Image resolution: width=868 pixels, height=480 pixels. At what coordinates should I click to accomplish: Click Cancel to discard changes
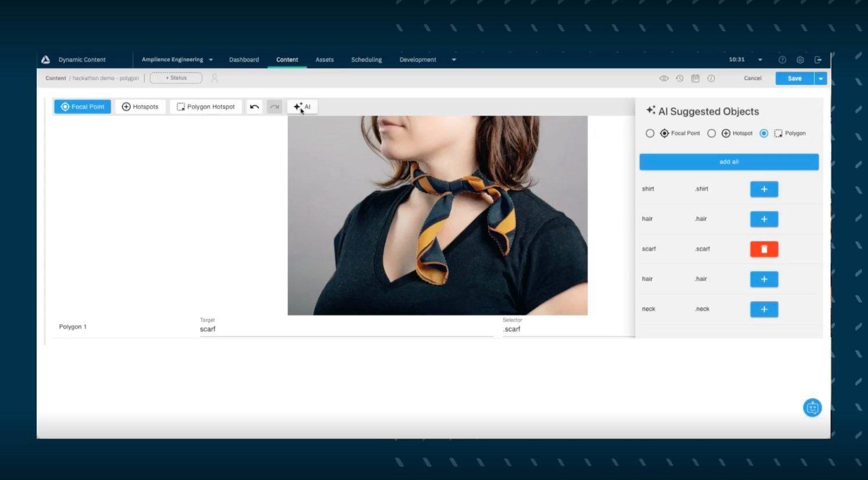coord(753,78)
